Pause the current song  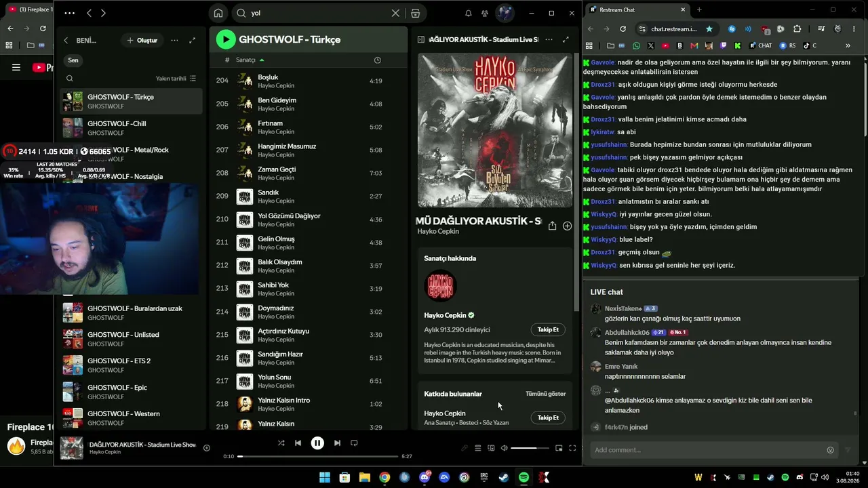317,443
